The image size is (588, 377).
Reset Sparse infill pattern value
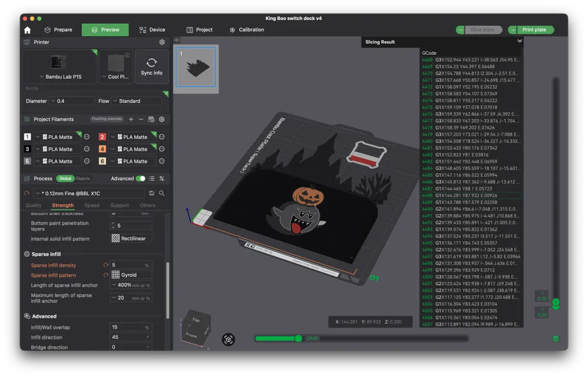[x=106, y=275]
